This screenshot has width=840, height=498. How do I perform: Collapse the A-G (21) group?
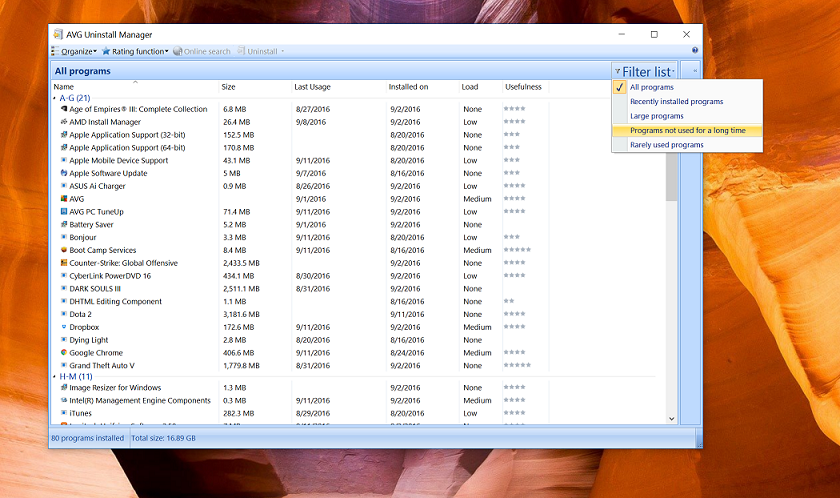coord(55,99)
